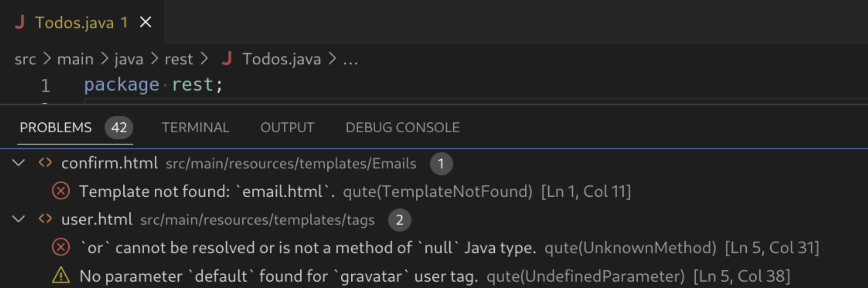Switch to the TERMINAL panel

pyautogui.click(x=195, y=127)
